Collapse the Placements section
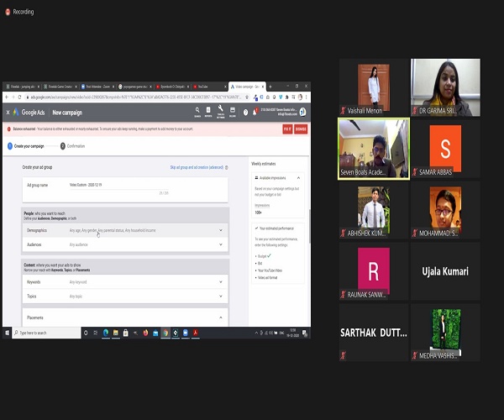 [x=221, y=318]
